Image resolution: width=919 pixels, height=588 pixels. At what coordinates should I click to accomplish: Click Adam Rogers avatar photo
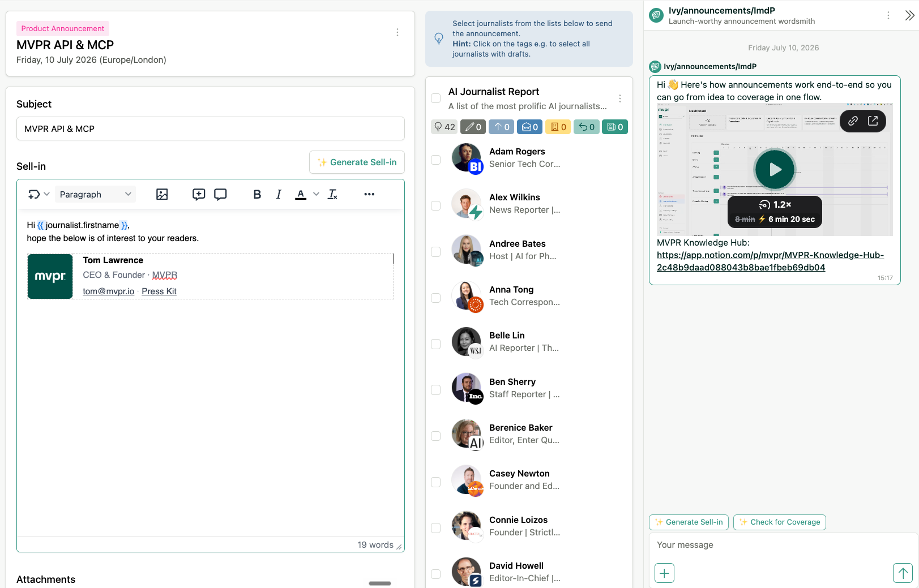pos(467,158)
